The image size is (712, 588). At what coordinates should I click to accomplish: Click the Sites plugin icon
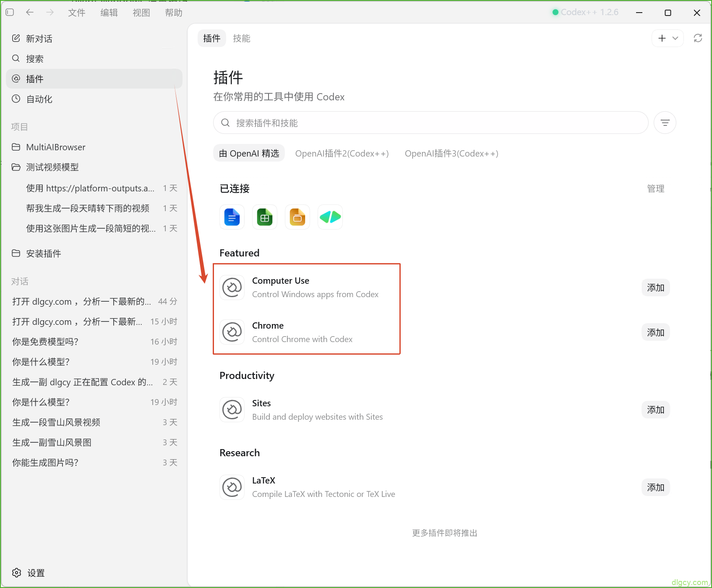point(232,410)
